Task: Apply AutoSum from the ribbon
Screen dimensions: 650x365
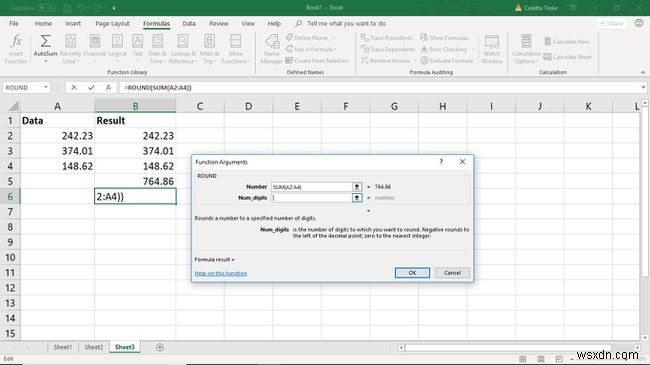Action: click(x=45, y=46)
